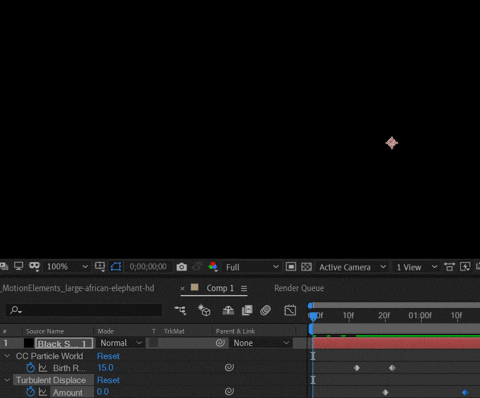Open the Render Queue tab
Image resolution: width=480 pixels, height=398 pixels.
pos(299,288)
